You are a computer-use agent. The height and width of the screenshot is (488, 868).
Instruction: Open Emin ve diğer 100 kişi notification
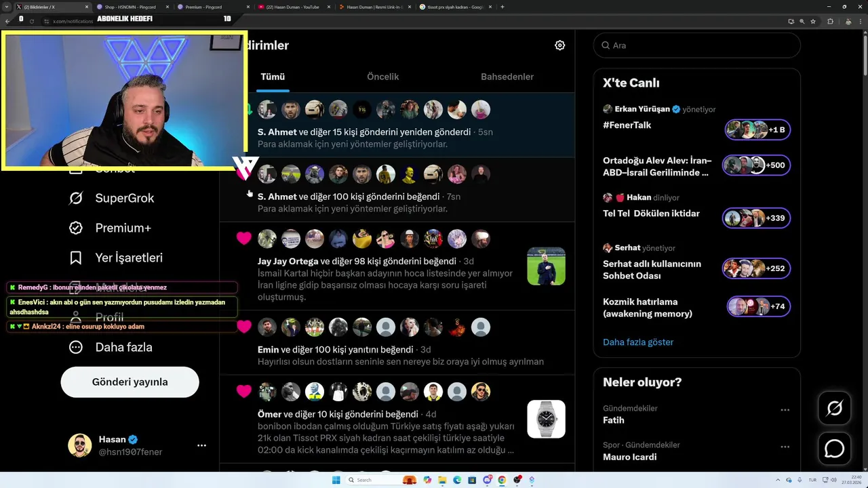[x=397, y=343]
